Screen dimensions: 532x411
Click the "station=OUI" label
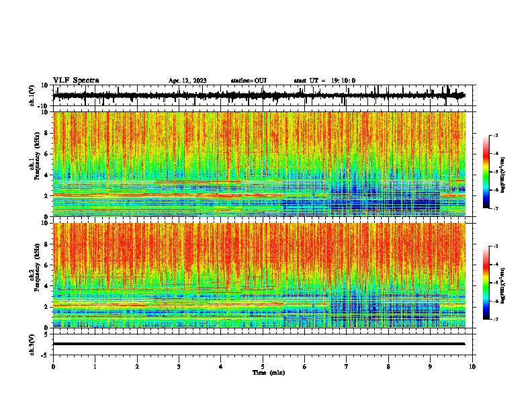pyautogui.click(x=249, y=81)
